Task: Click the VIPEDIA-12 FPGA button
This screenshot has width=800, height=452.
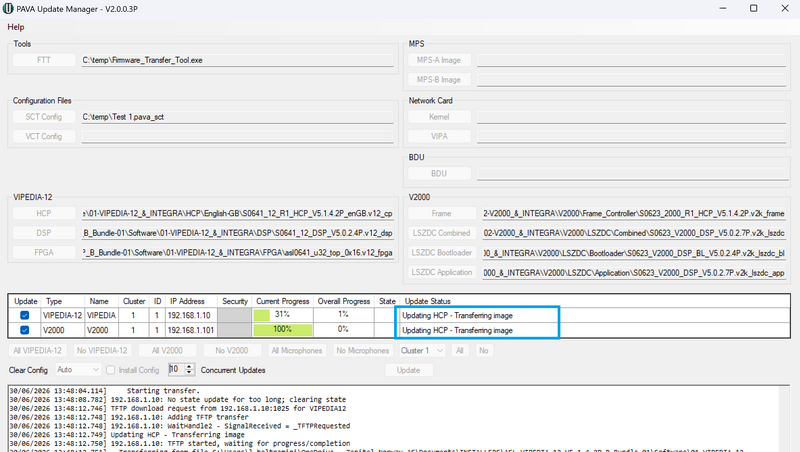Action: click(44, 253)
